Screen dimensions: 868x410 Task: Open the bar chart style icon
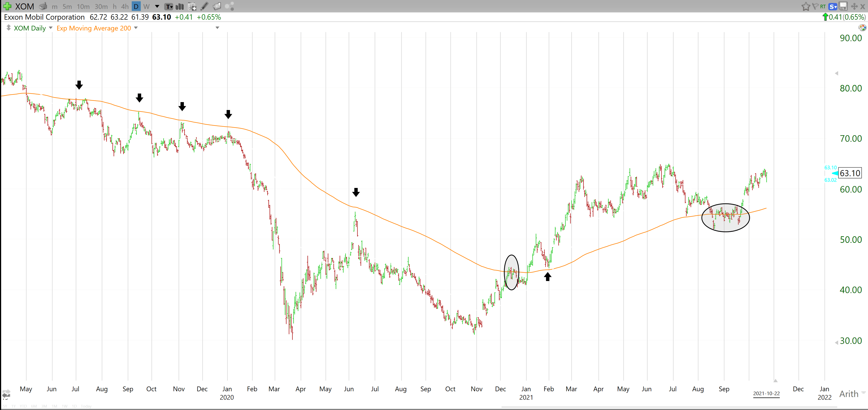pyautogui.click(x=180, y=6)
